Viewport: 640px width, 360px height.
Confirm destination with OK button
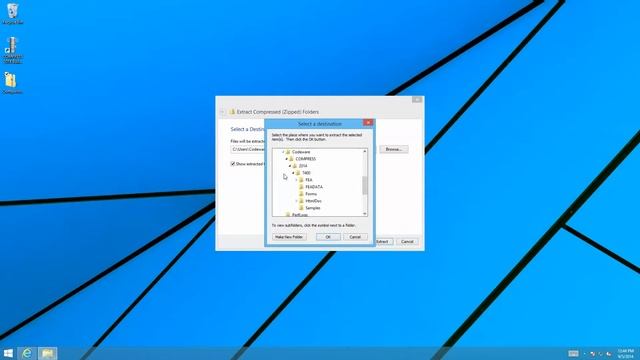(328, 237)
